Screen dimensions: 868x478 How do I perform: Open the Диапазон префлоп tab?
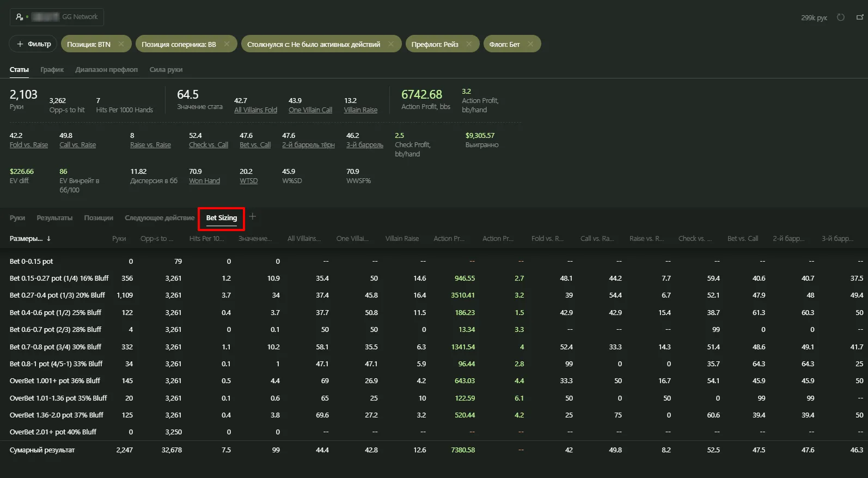click(106, 70)
